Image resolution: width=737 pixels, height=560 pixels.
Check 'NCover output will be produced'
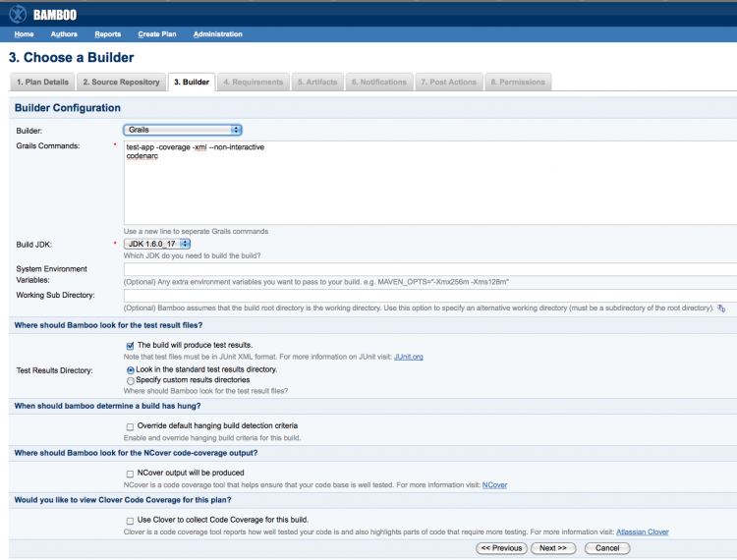pyautogui.click(x=130, y=474)
